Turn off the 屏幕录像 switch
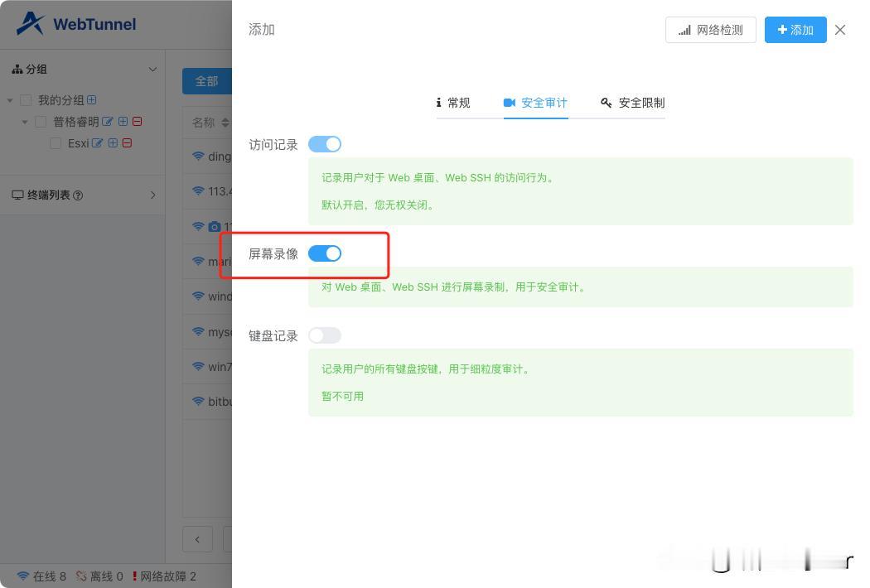870x588 pixels. coord(325,253)
